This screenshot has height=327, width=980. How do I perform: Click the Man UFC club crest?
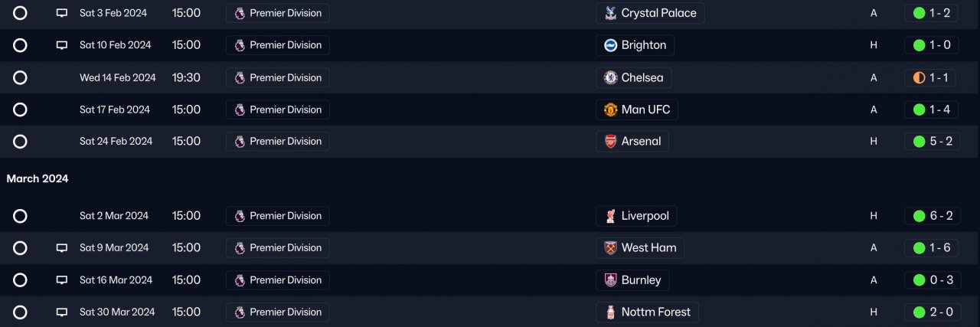pyautogui.click(x=610, y=110)
